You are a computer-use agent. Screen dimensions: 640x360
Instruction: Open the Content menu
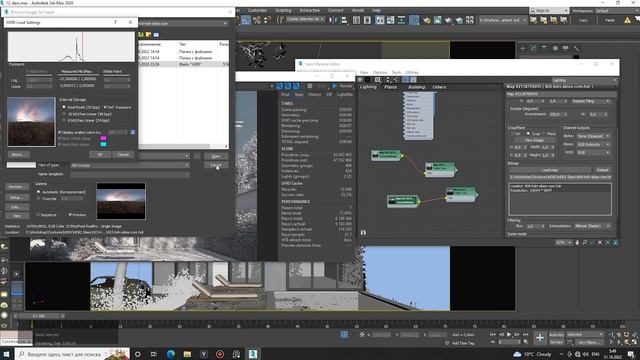coord(336,10)
